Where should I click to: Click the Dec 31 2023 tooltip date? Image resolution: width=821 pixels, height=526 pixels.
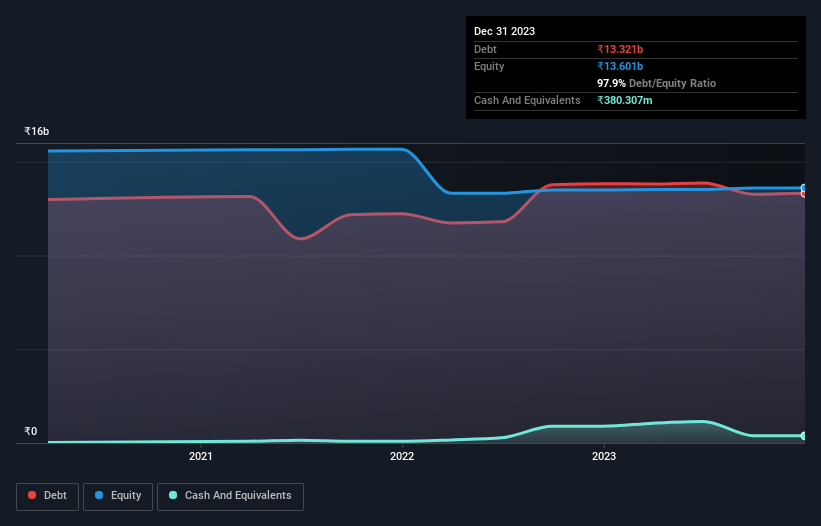click(x=504, y=31)
